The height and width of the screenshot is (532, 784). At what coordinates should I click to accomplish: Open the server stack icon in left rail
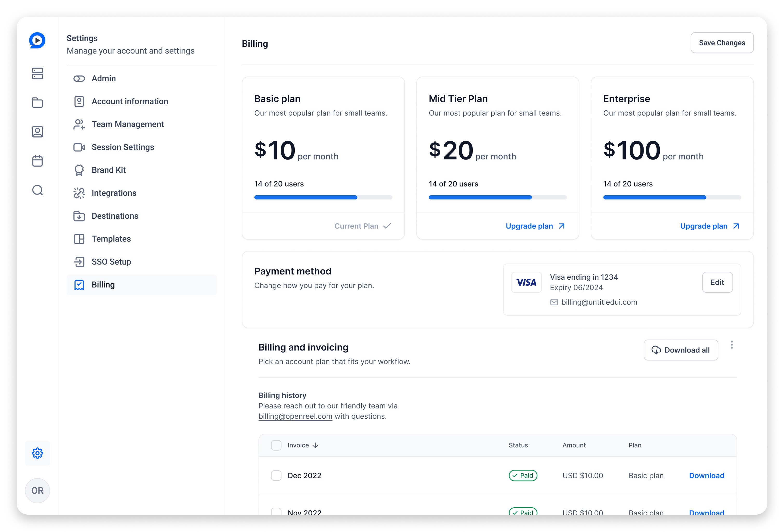[x=37, y=73]
